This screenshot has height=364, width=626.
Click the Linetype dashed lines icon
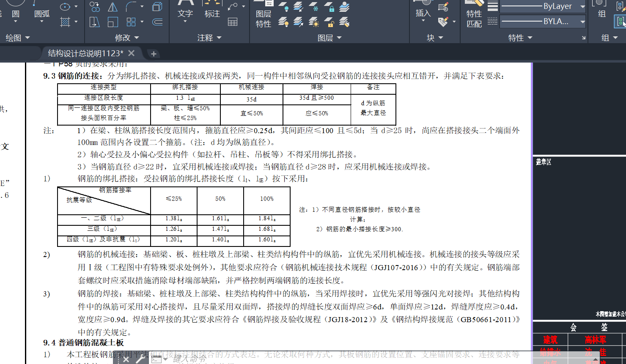coord(493,21)
